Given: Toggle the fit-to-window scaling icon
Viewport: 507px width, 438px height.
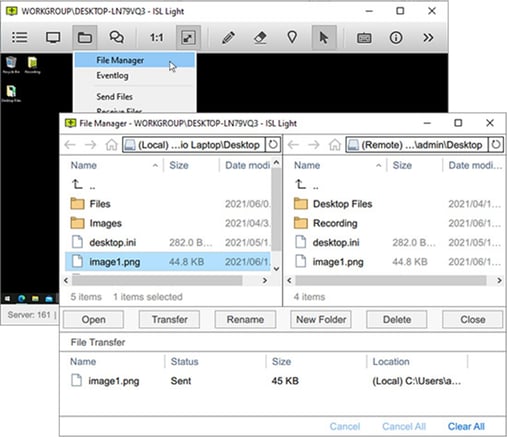Looking at the screenshot, I should tap(188, 37).
